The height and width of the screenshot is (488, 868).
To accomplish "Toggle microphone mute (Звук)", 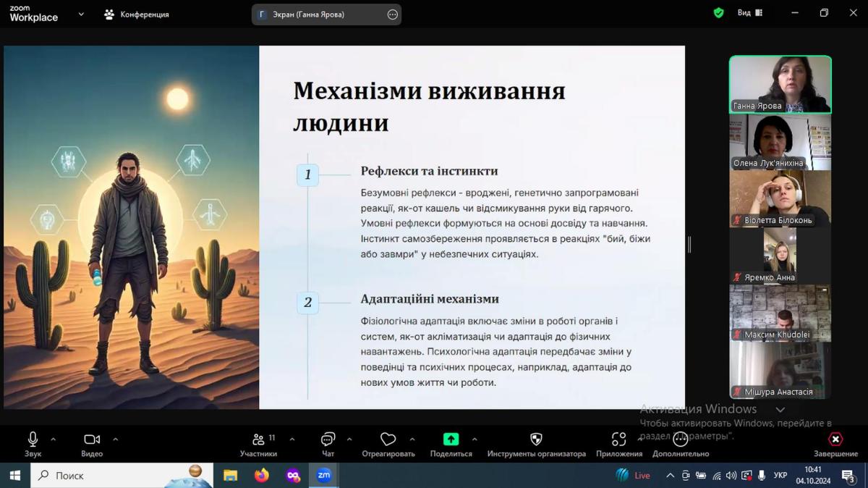I will pyautogui.click(x=33, y=439).
